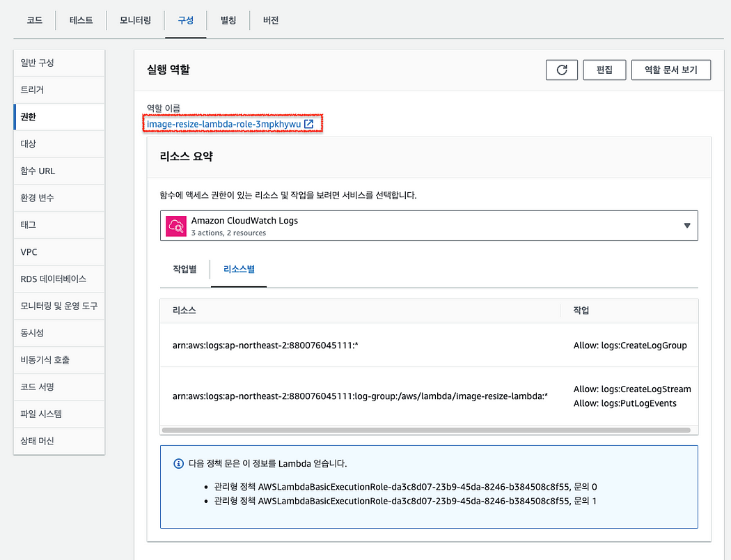Screen dimensions: 731x560
Task: Switch to the 테스트 tab
Action: (81, 20)
